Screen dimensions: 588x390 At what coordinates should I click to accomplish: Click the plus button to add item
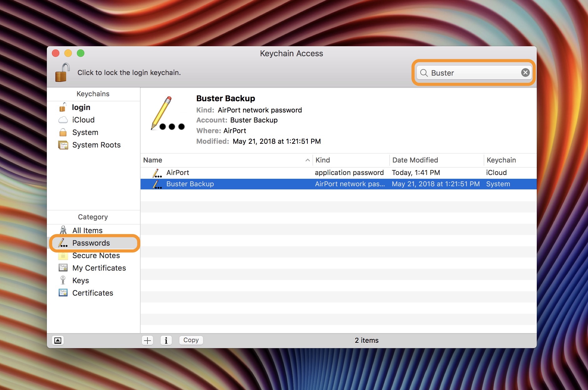tap(147, 340)
